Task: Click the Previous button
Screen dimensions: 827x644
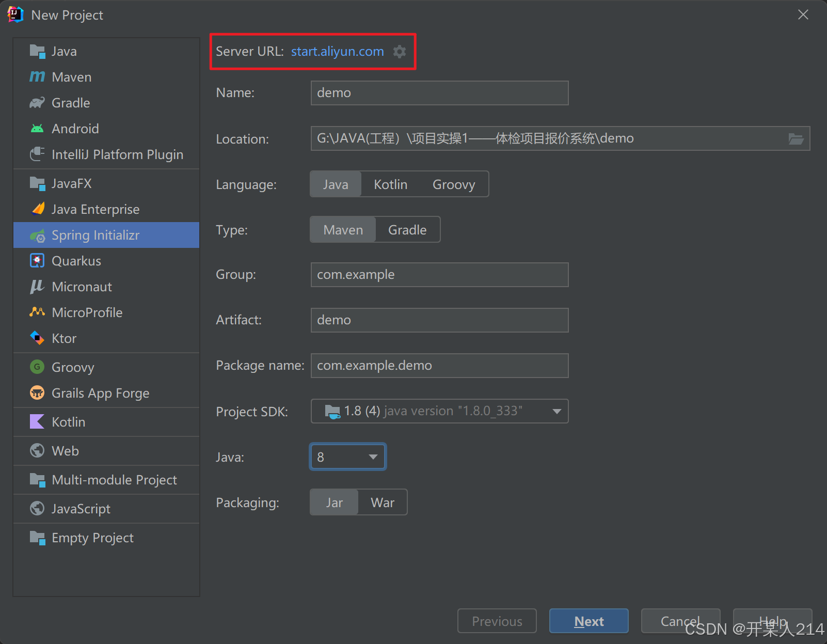Action: (x=497, y=621)
